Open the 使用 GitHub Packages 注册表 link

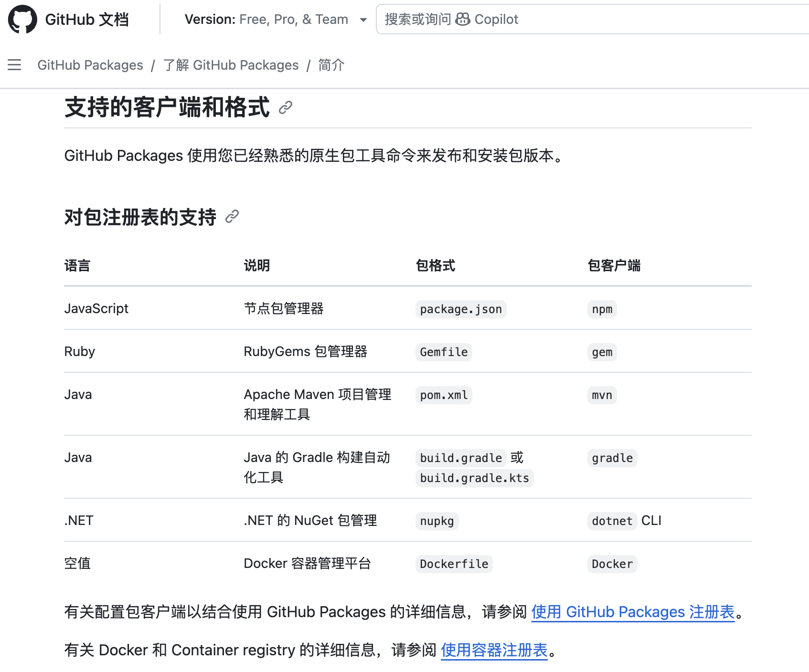[x=632, y=612]
